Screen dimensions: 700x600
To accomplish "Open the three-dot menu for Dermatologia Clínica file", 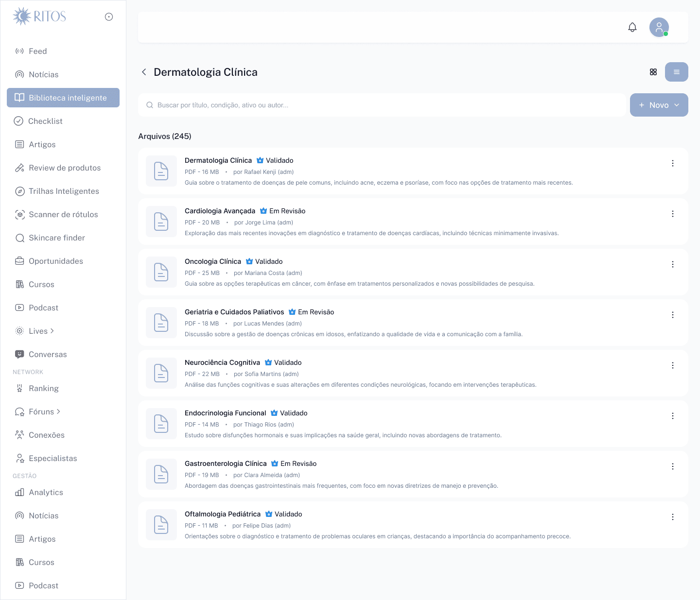I will (673, 163).
